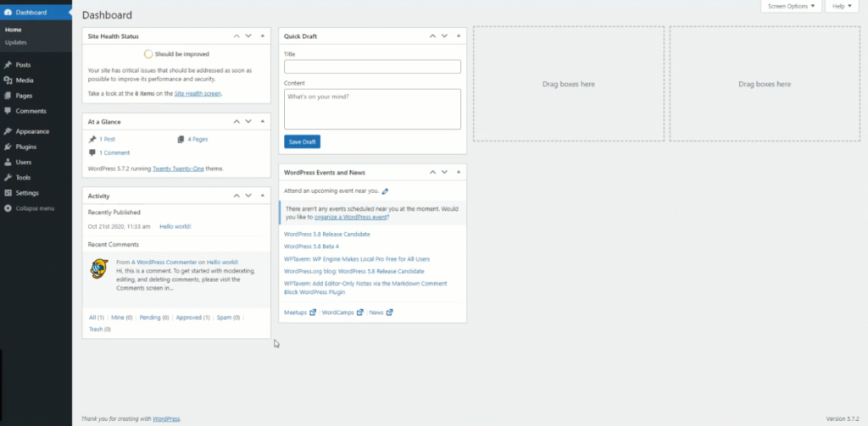
Task: Toggle the Site Health Status panel closed
Action: pos(263,36)
